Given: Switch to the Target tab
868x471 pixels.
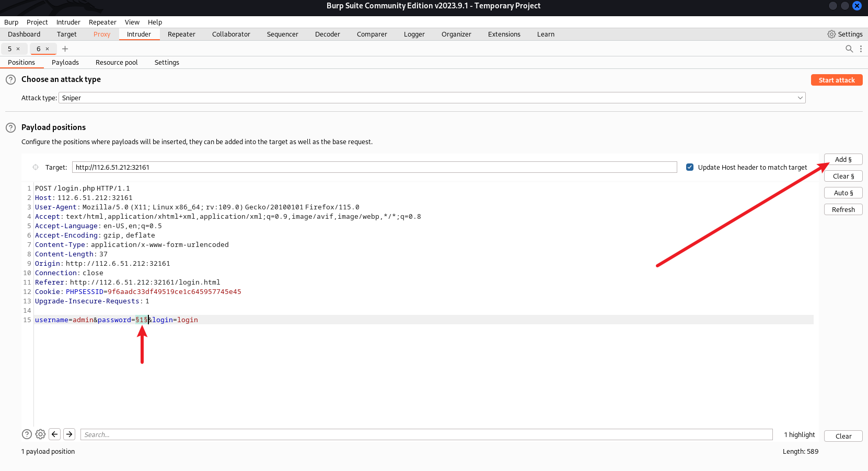Looking at the screenshot, I should tap(67, 34).
